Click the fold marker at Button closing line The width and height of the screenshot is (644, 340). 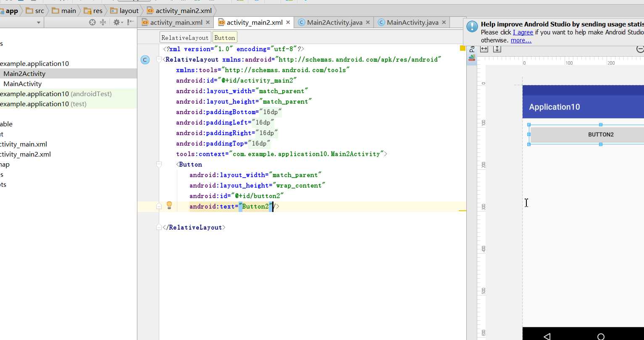(x=159, y=206)
